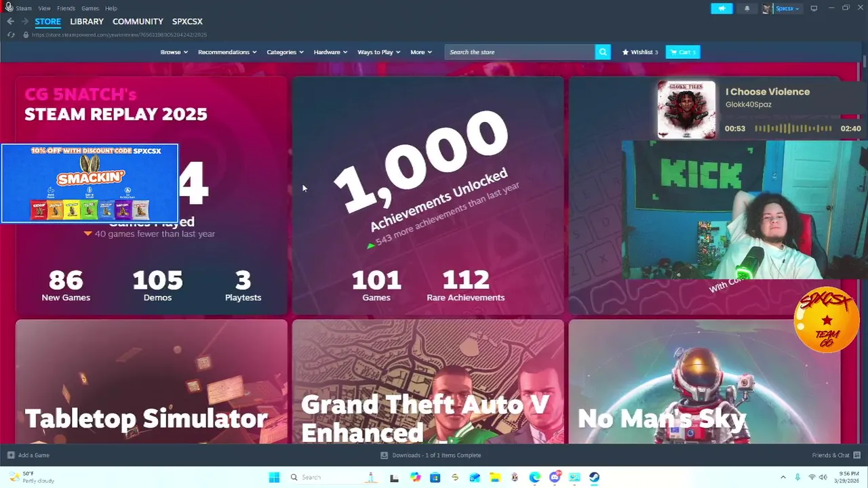Expand the Hardware dropdown

(x=330, y=52)
